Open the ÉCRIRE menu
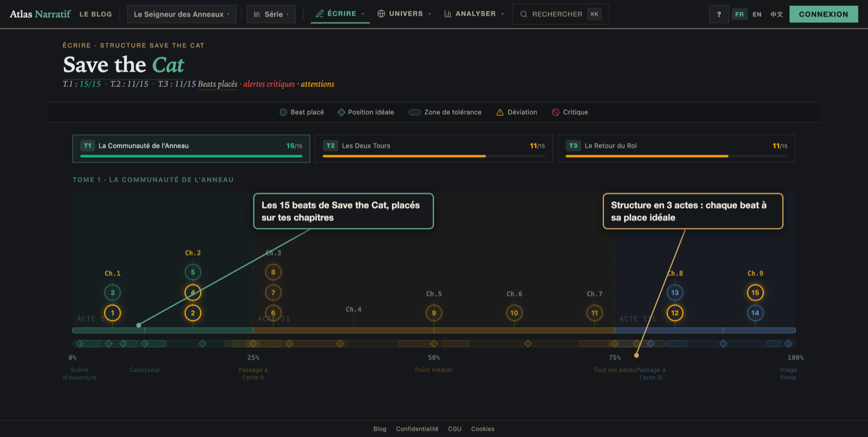The image size is (868, 437). pos(340,14)
